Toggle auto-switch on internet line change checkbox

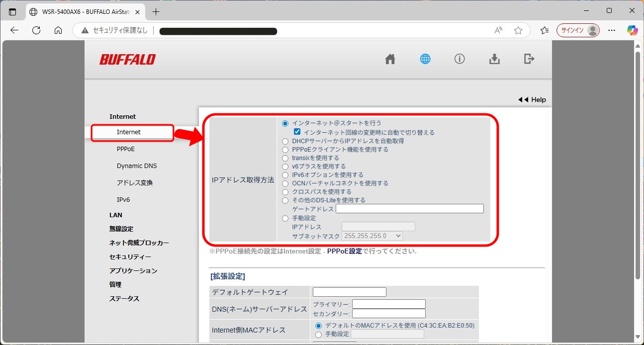click(x=297, y=132)
